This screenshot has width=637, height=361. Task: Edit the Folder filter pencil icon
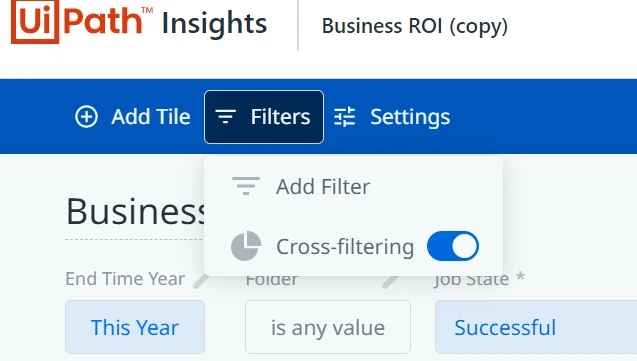[390, 281]
